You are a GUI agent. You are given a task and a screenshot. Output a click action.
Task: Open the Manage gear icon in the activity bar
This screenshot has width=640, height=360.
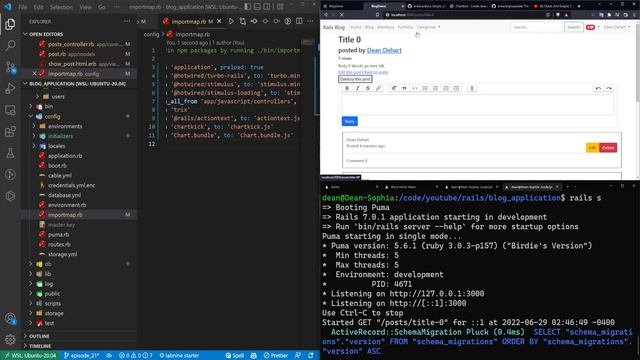[10, 339]
